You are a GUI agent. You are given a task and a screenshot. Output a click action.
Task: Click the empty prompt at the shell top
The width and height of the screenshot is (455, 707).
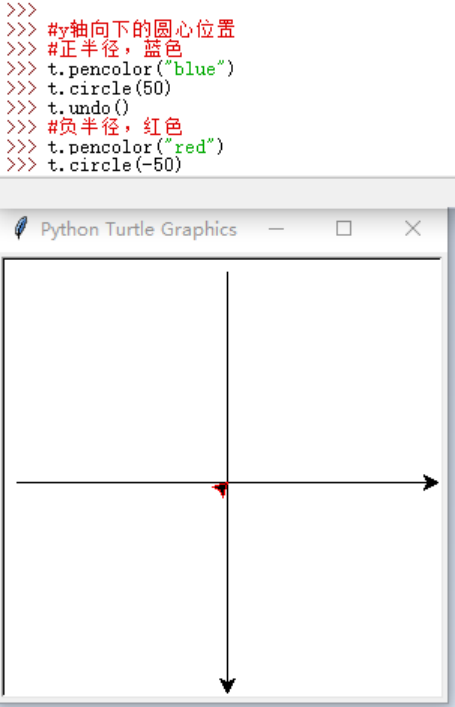click(22, 9)
